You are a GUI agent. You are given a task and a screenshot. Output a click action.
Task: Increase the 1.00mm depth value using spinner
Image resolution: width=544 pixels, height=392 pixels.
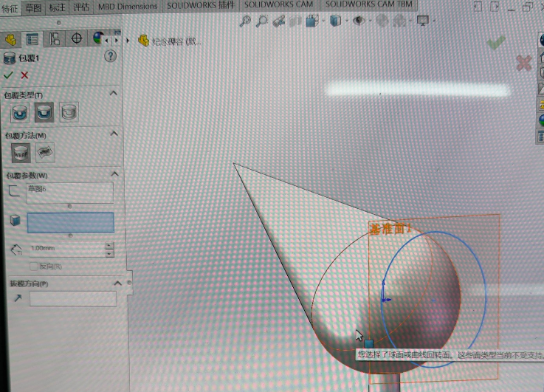point(109,246)
